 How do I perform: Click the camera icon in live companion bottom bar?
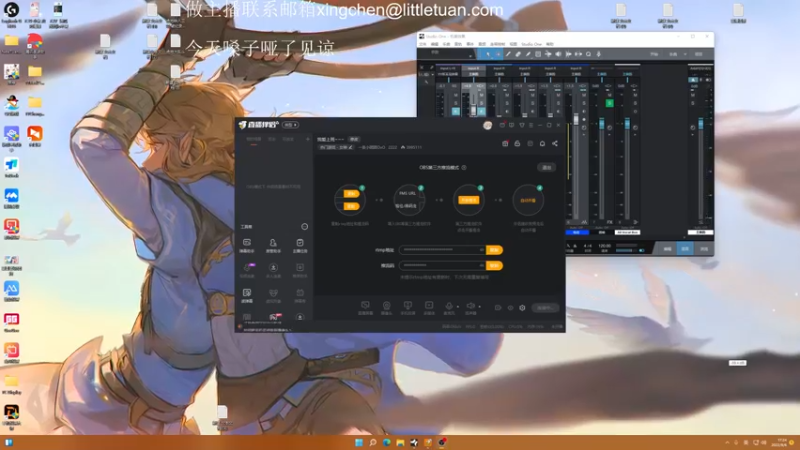click(386, 306)
